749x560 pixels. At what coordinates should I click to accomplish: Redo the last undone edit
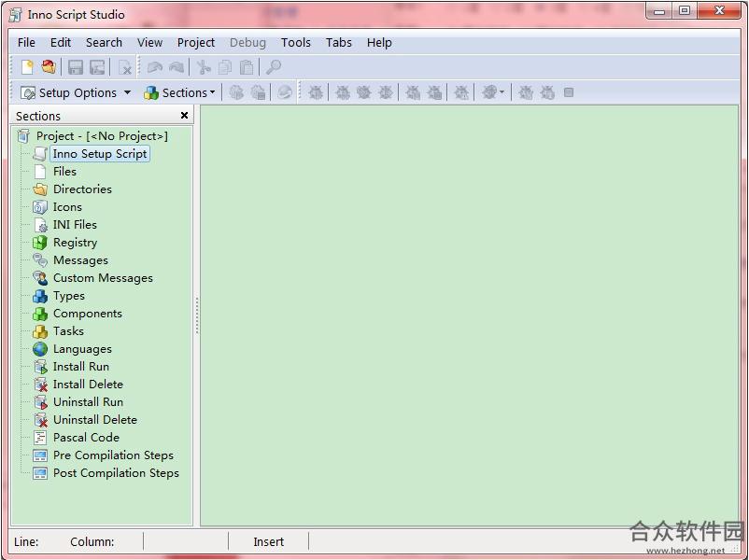tap(177, 67)
